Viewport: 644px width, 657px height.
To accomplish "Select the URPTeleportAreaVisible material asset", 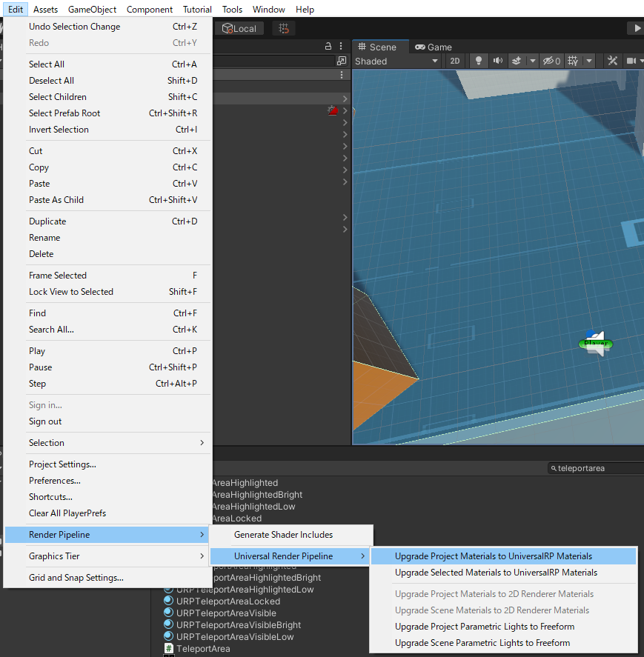I will [x=226, y=613].
